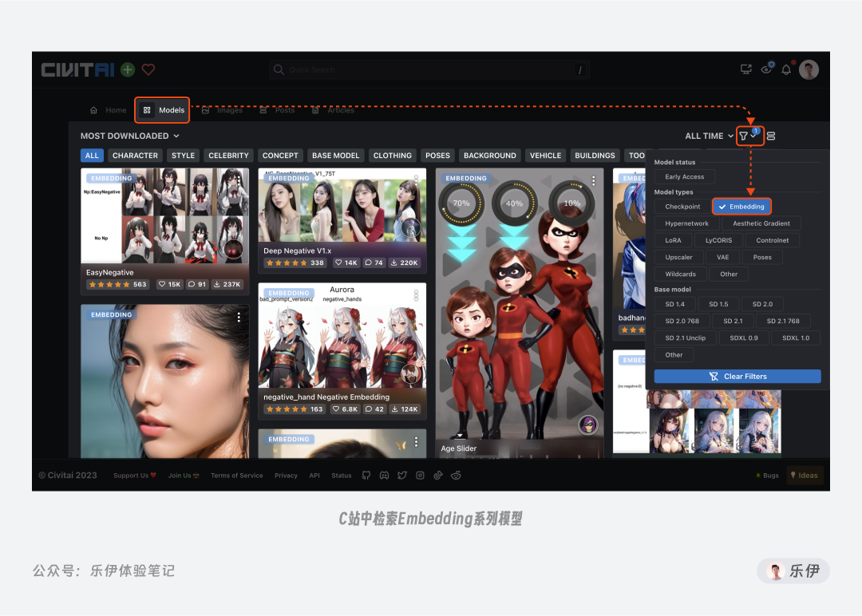Click the Bugs link in footer
This screenshot has height=616, width=862.
768,476
